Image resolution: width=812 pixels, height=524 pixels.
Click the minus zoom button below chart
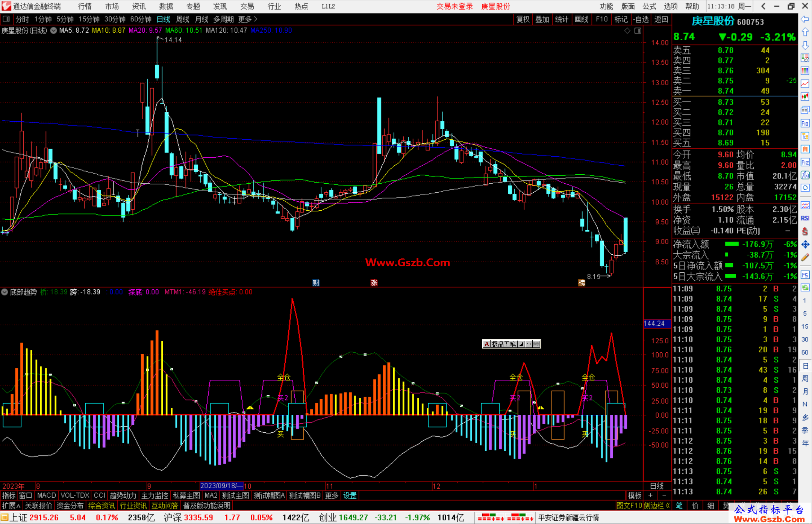click(x=664, y=495)
